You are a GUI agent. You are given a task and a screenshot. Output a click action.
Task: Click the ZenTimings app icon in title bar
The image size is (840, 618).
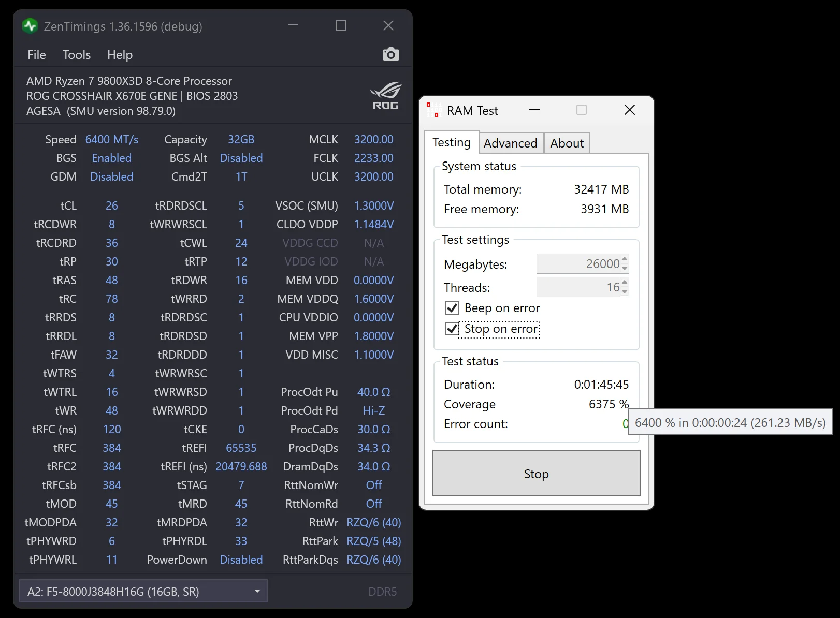31,26
